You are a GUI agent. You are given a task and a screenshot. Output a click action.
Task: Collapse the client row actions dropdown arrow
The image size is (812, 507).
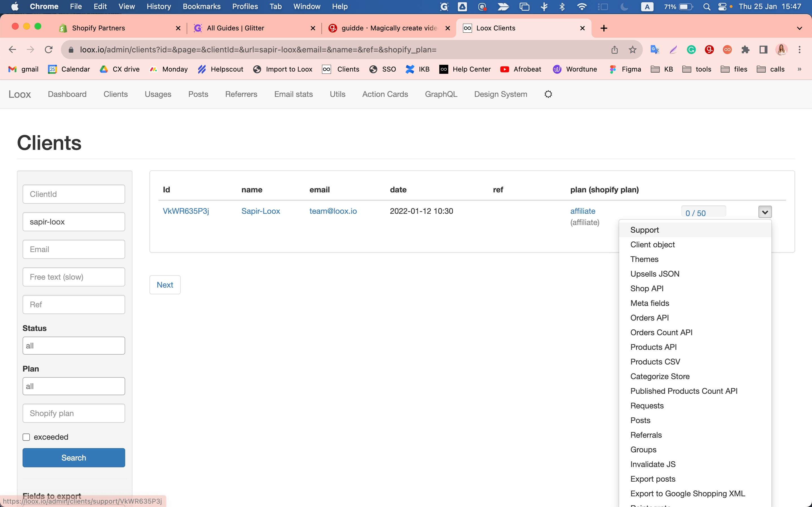point(765,212)
